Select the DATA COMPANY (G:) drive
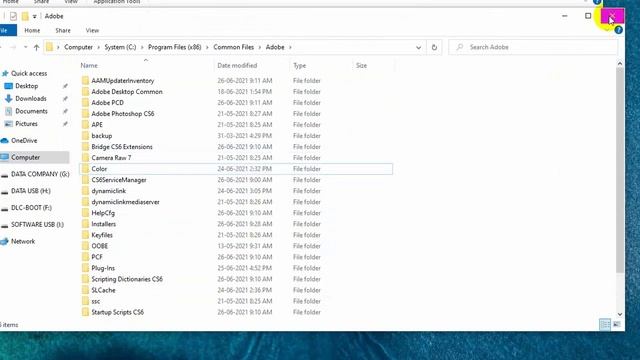 40,174
